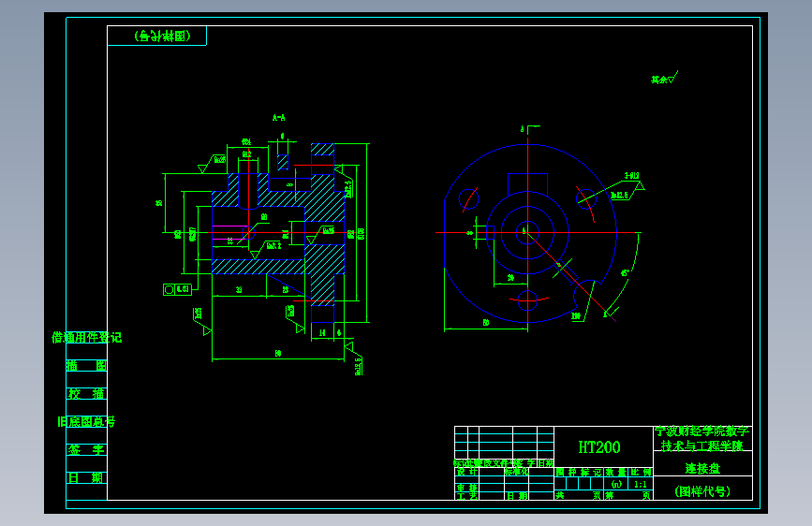Click the 审核 row label

(x=467, y=488)
